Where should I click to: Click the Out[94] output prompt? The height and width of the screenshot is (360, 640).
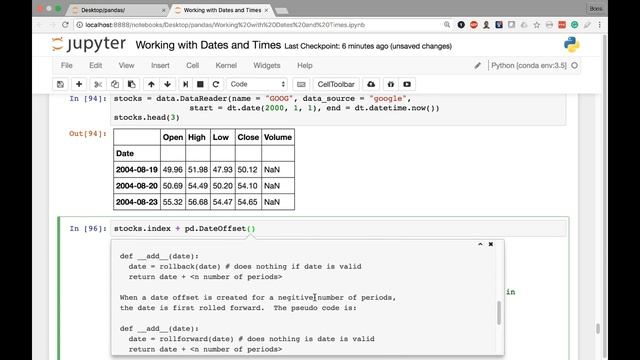point(88,133)
